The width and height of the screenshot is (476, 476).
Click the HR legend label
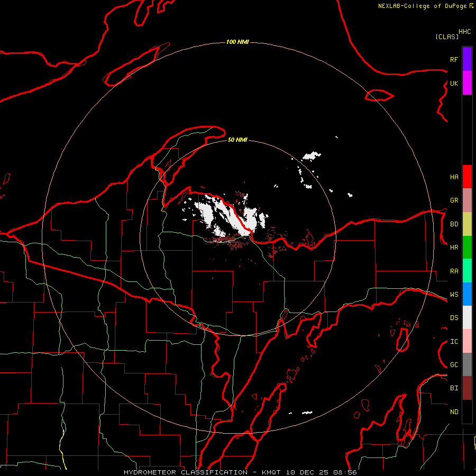tap(454, 248)
